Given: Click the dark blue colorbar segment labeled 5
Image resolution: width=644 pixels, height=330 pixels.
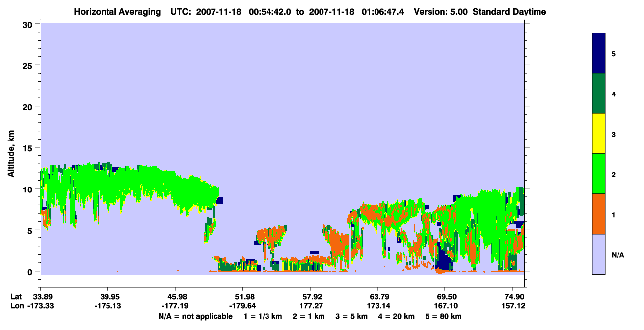Looking at the screenshot, I should point(599,53).
